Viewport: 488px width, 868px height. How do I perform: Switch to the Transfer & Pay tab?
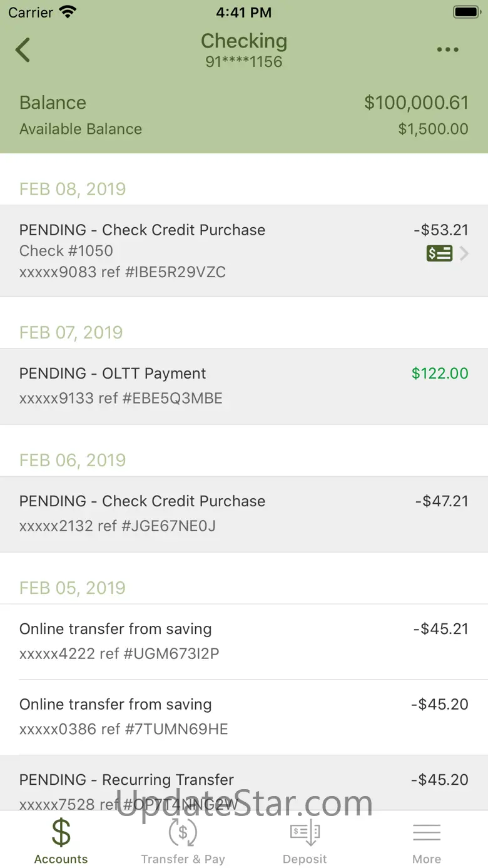click(x=183, y=859)
